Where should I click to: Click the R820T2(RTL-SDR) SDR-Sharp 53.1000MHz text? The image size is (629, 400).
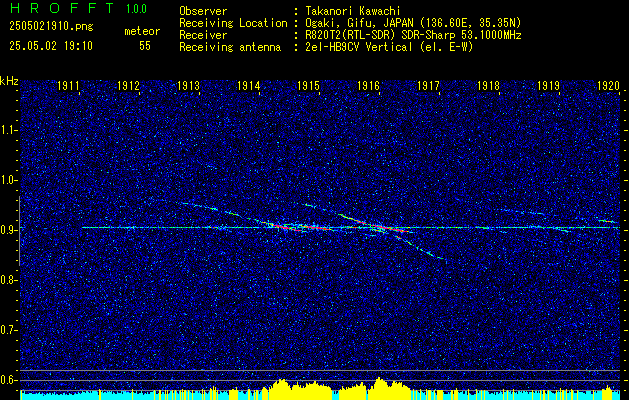(x=413, y=35)
